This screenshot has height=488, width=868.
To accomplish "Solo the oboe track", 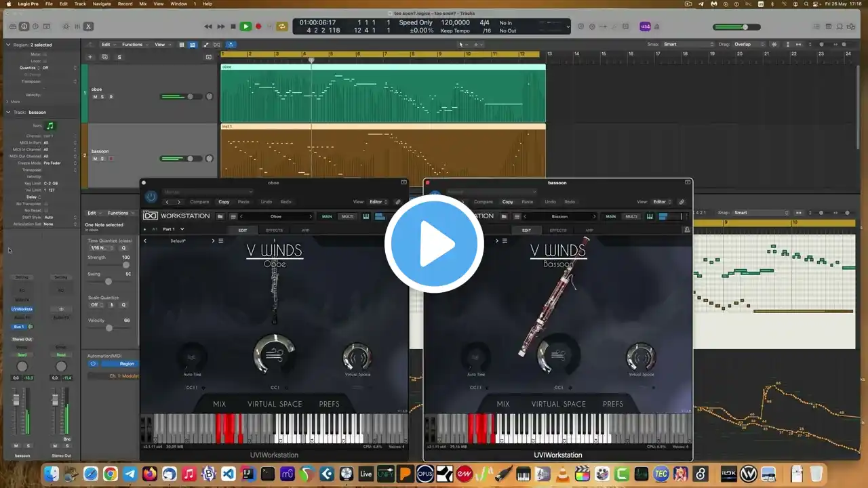I will 102,97.
